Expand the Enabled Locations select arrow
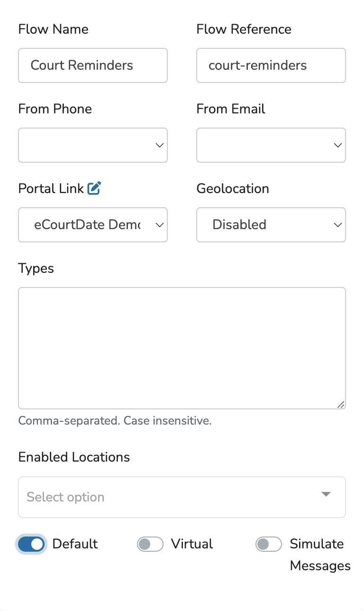The height and width of the screenshot is (611, 364). tap(326, 494)
